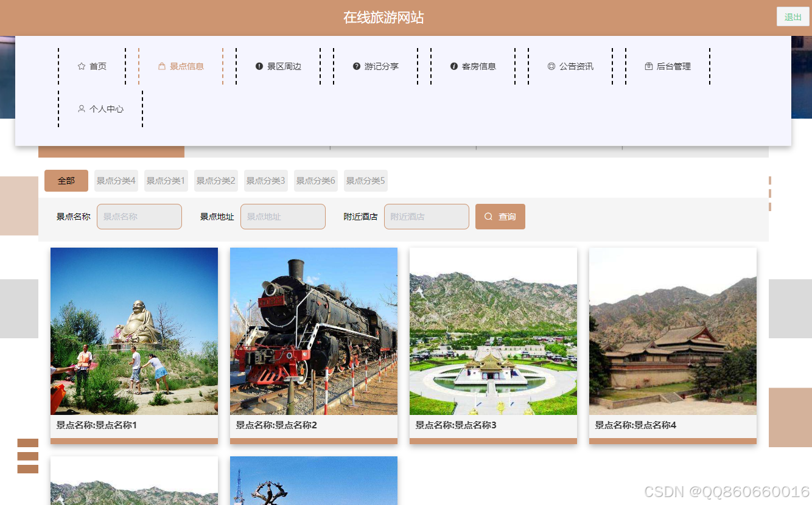Filter by 景点分类4
Viewport: 812px width, 505px height.
click(116, 181)
